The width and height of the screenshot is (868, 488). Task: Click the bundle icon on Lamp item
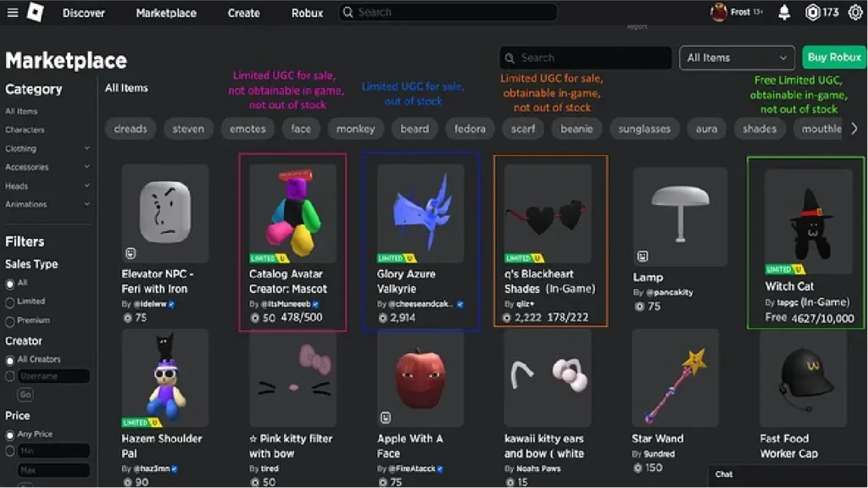(x=643, y=256)
